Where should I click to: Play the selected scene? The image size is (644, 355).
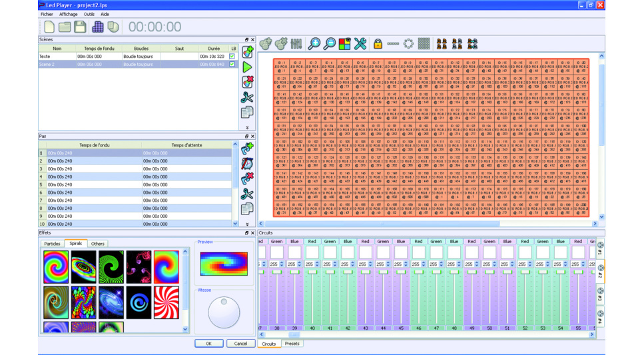247,67
